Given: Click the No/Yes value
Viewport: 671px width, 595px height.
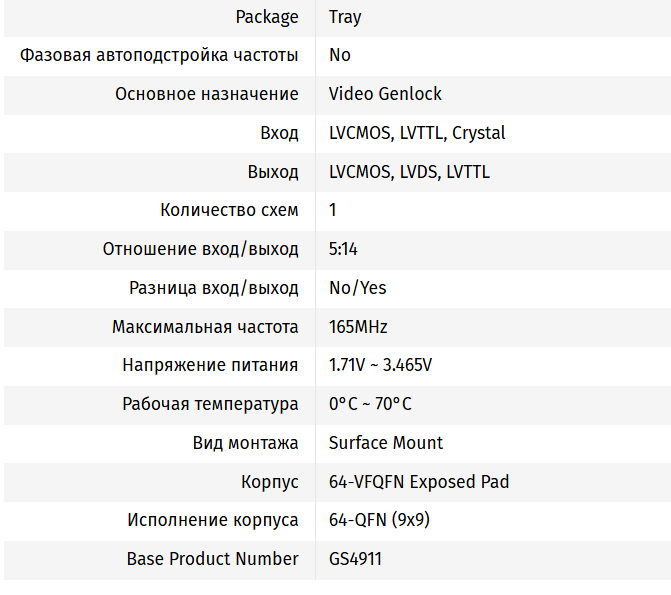Looking at the screenshot, I should pyautogui.click(x=357, y=288).
